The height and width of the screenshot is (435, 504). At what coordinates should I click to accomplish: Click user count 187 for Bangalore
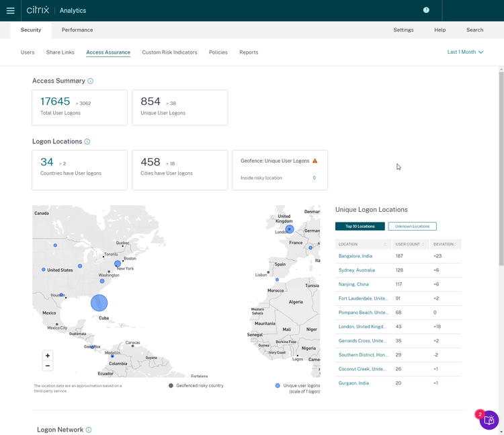click(399, 256)
